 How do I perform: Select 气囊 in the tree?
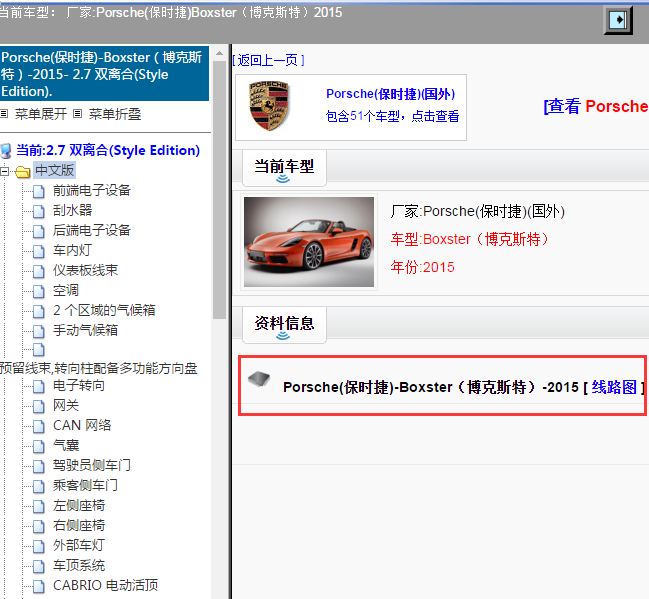[66, 445]
